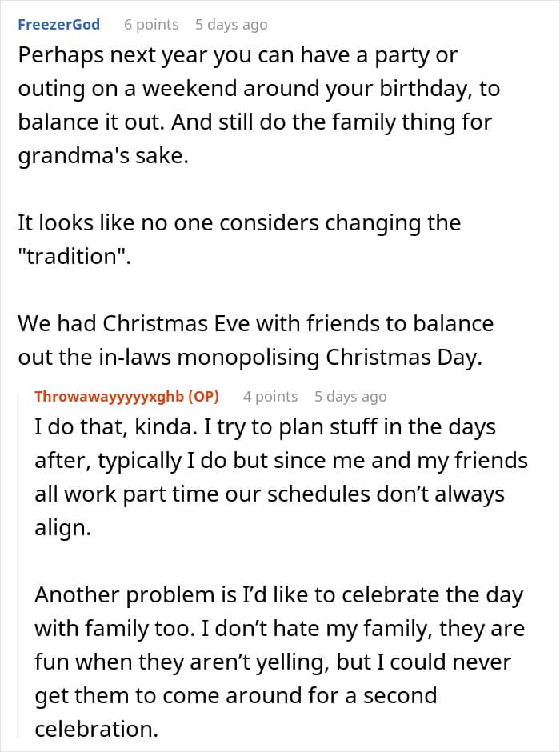The width and height of the screenshot is (560, 752).
Task: Click the timestamp on FreezerGod's comment
Action: pos(230,24)
